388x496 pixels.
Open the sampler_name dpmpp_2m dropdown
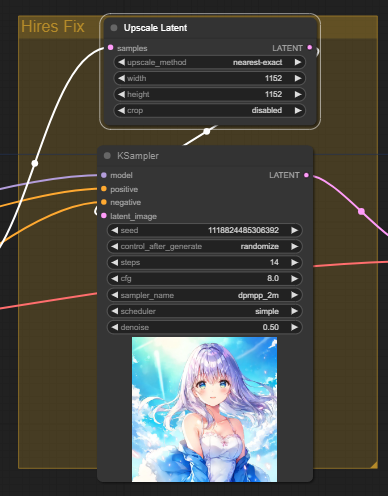click(205, 295)
